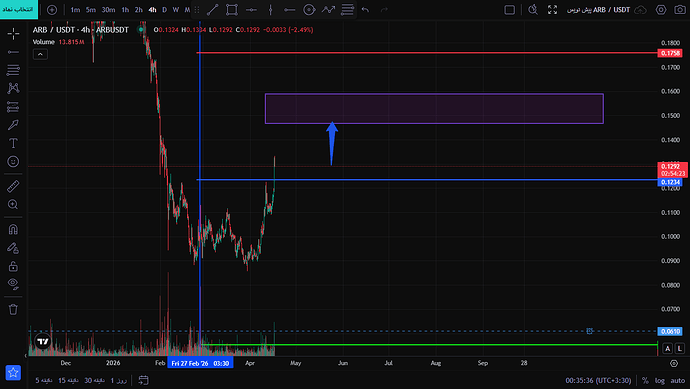Toggle lock all drawing tools

pyautogui.click(x=13, y=266)
